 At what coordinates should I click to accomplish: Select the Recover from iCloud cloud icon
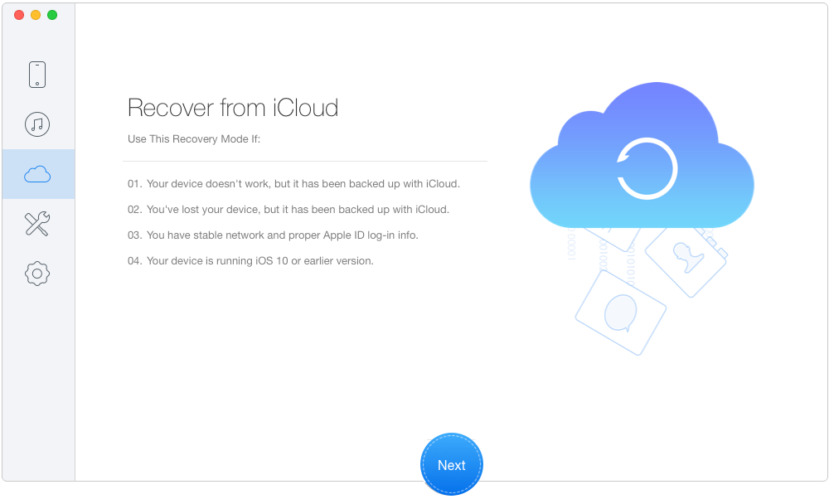click(37, 174)
